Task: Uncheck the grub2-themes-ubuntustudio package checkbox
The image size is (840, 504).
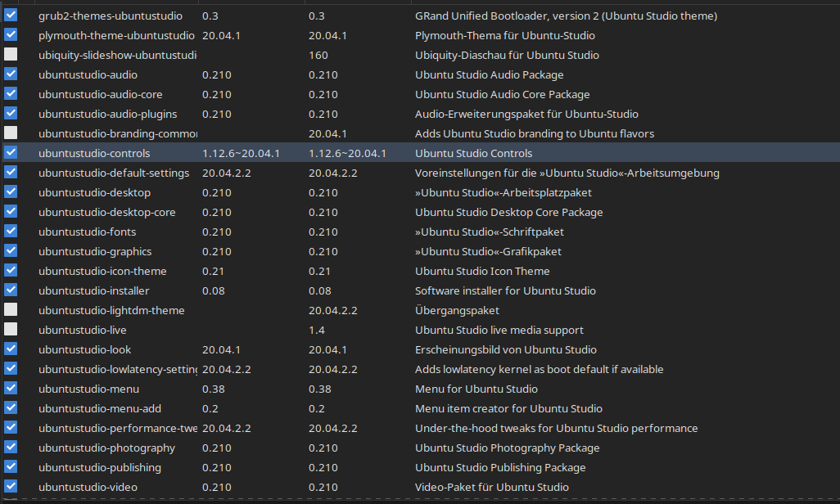Action: click(11, 15)
